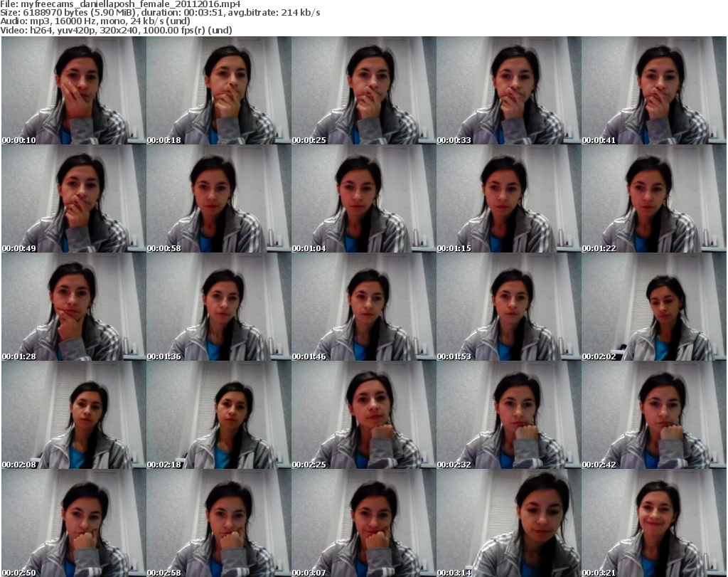Image resolution: width=728 pixels, height=577 pixels.
Task: Click the 00:02:08 video frame
Action: click(x=74, y=415)
